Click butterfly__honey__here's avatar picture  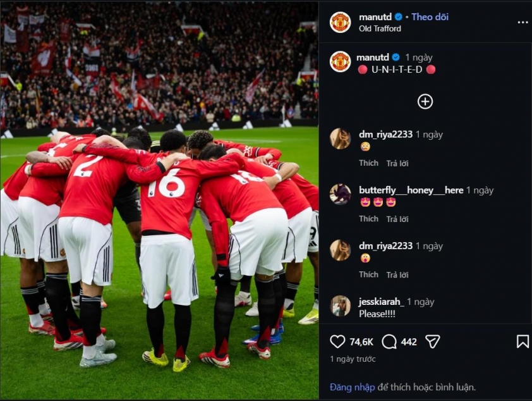tap(340, 194)
